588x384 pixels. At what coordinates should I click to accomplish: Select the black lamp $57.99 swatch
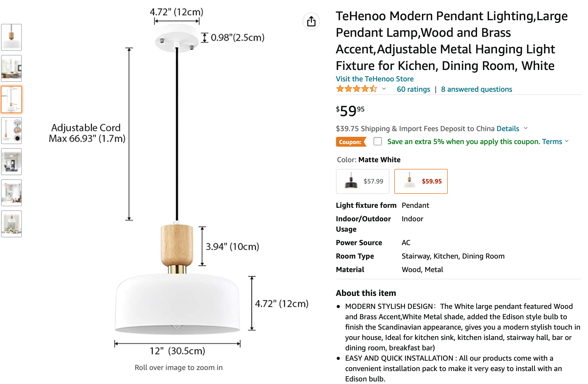363,181
